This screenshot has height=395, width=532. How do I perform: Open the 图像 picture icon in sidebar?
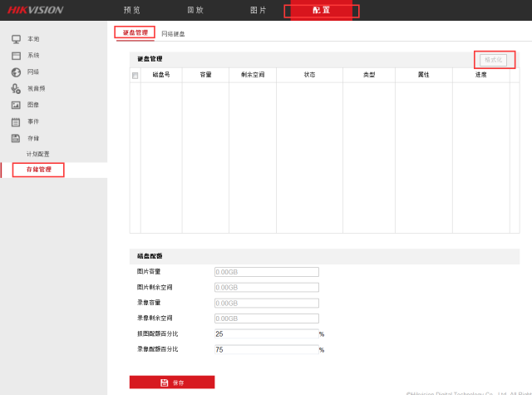[x=16, y=105]
